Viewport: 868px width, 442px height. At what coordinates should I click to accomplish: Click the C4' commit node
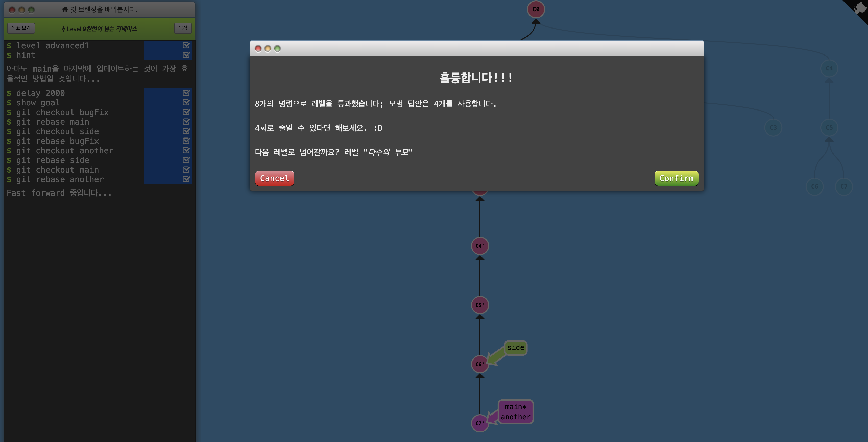pos(480,246)
